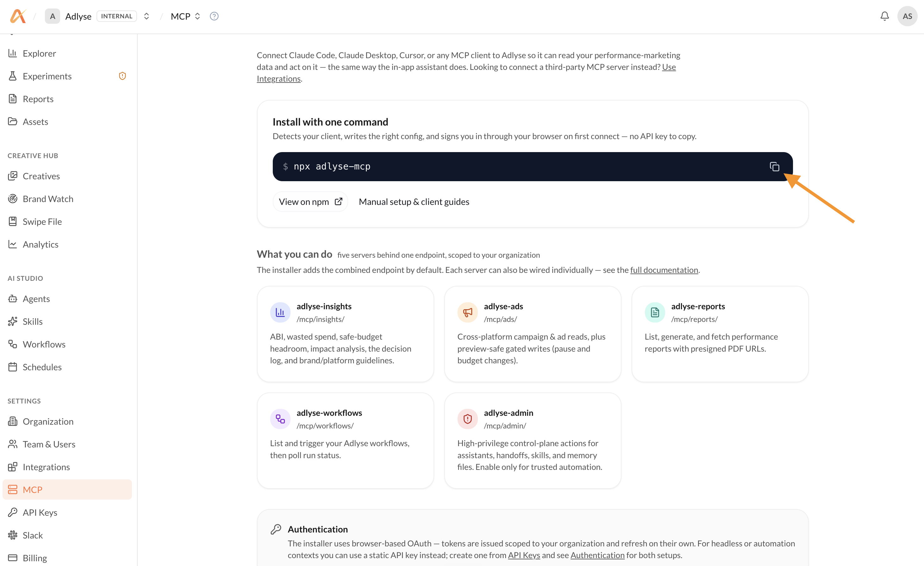Open the AS user avatar
This screenshot has width=924, height=566.
tap(907, 16)
